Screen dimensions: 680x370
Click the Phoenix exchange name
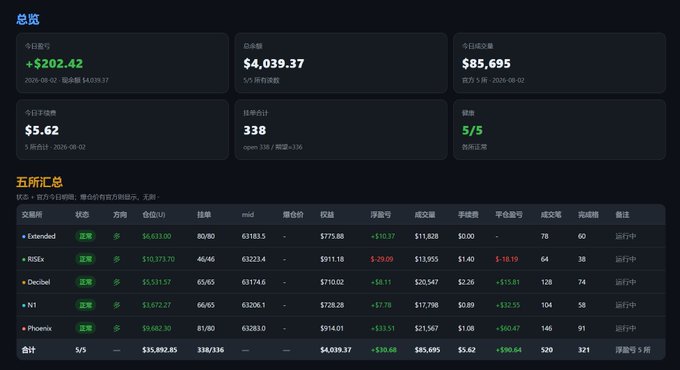coord(39,328)
